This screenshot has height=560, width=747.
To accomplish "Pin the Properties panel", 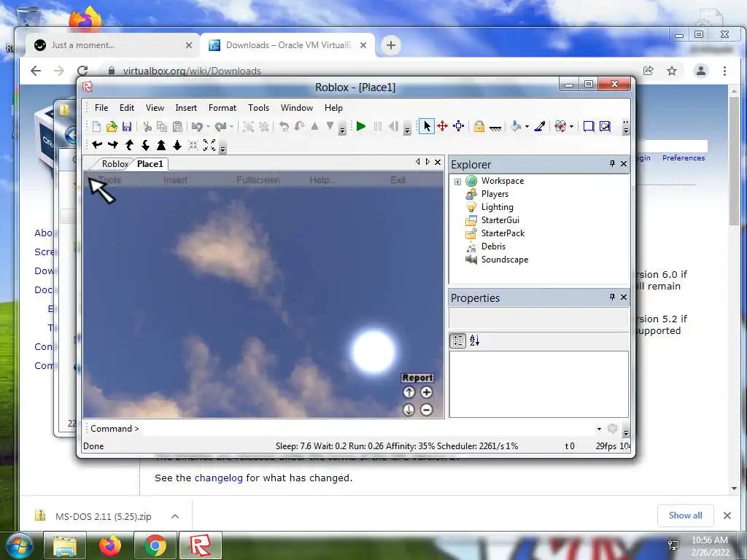I will tap(612, 297).
